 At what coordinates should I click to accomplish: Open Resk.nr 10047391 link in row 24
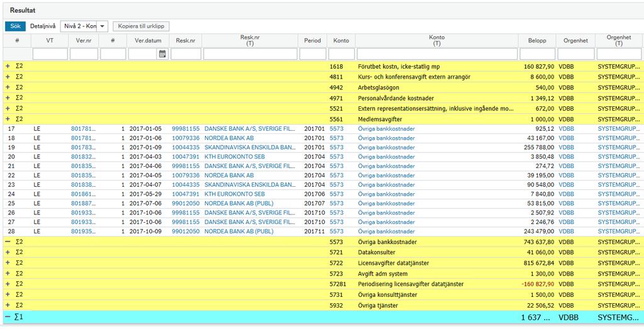point(186,194)
